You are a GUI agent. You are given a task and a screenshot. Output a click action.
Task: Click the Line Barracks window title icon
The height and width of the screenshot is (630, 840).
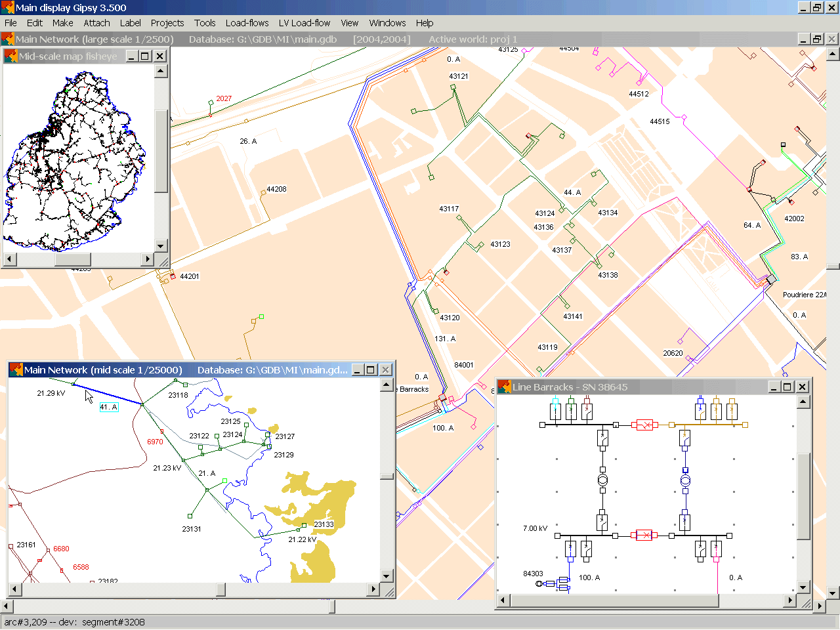[x=505, y=387]
